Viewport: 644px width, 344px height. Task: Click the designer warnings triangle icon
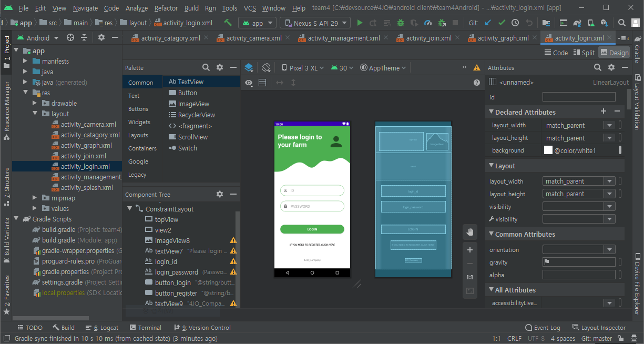477,68
